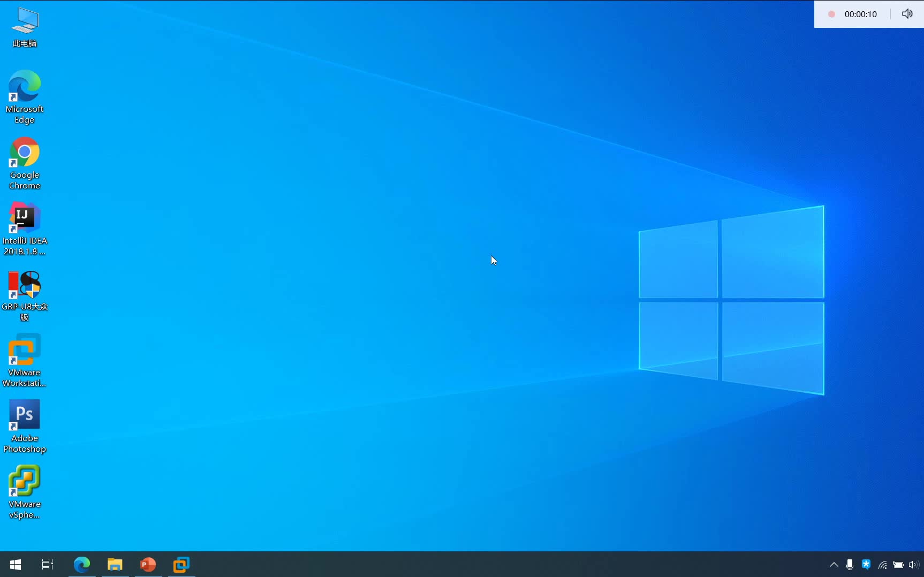This screenshot has height=577, width=924.
Task: Launch Google Chrome browser
Action: [24, 153]
